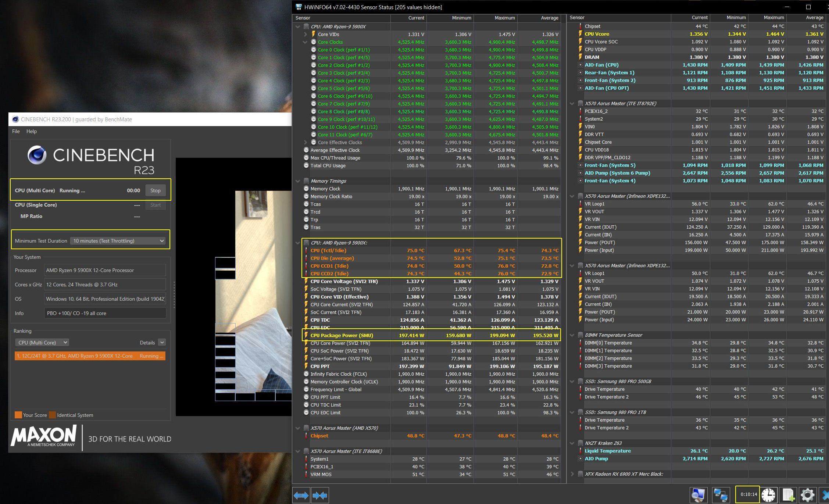Screen dimensions: 829x504
Task: Click chip icon beside Memory Timings group
Action: coord(306,181)
